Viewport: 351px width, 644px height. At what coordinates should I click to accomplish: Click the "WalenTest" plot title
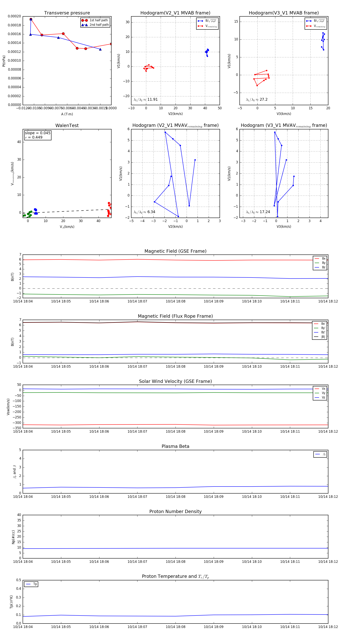[67, 125]
